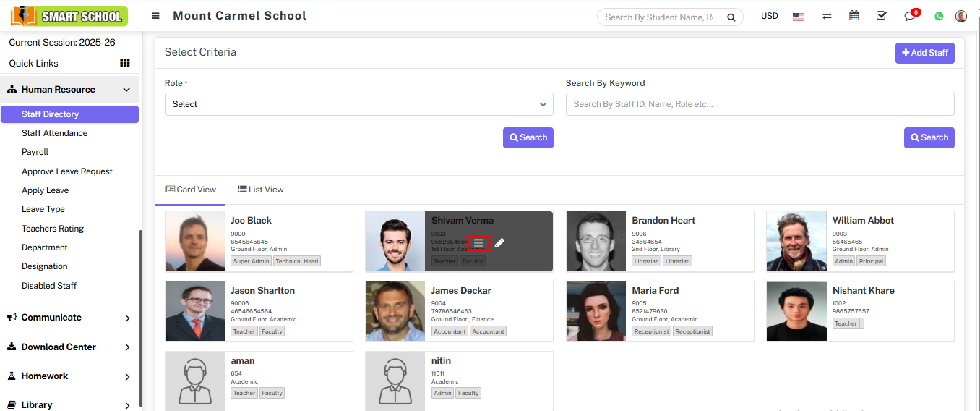This screenshot has width=980, height=411.
Task: Click the WhatsApp icon in header
Action: click(939, 16)
